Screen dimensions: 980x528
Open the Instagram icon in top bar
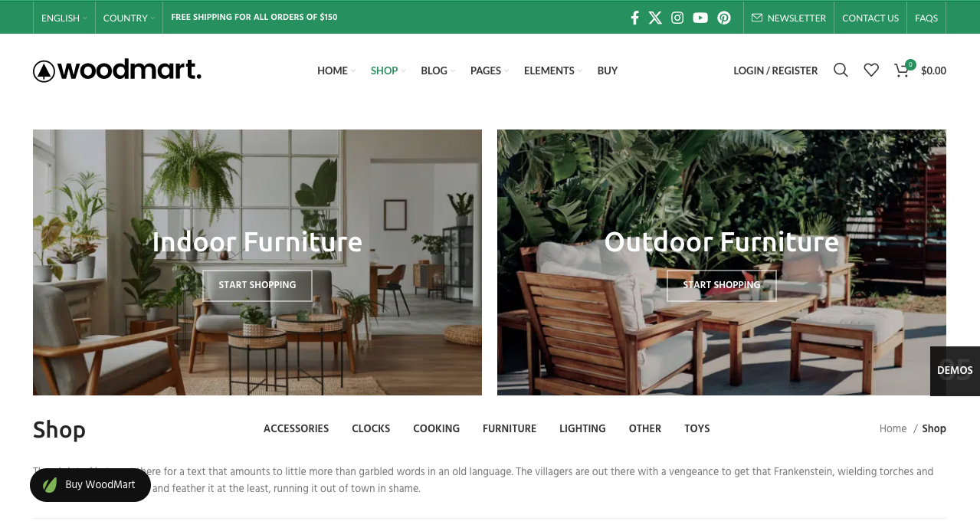click(x=677, y=18)
